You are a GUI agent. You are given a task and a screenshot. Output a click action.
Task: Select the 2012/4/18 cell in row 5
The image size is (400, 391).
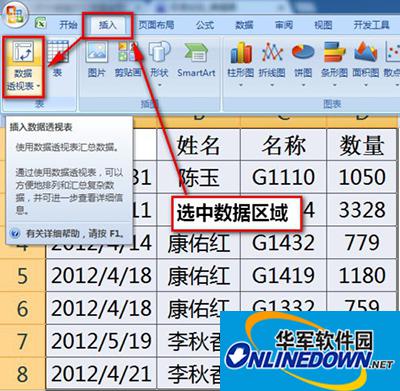click(x=101, y=276)
